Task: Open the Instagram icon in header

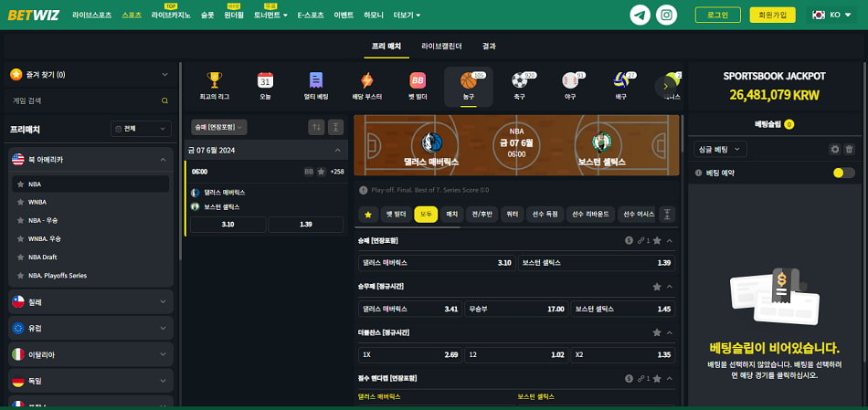Action: tap(668, 16)
